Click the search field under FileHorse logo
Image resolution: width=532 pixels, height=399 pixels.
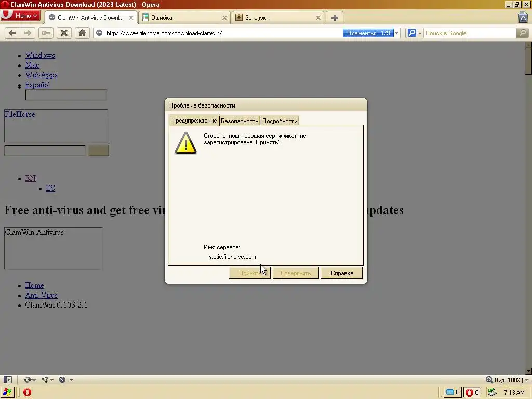click(45, 150)
